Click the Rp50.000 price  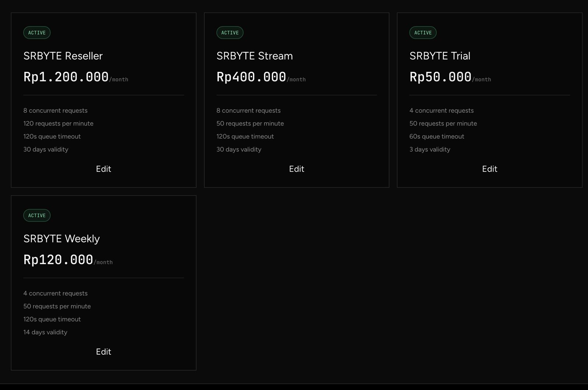[441, 77]
